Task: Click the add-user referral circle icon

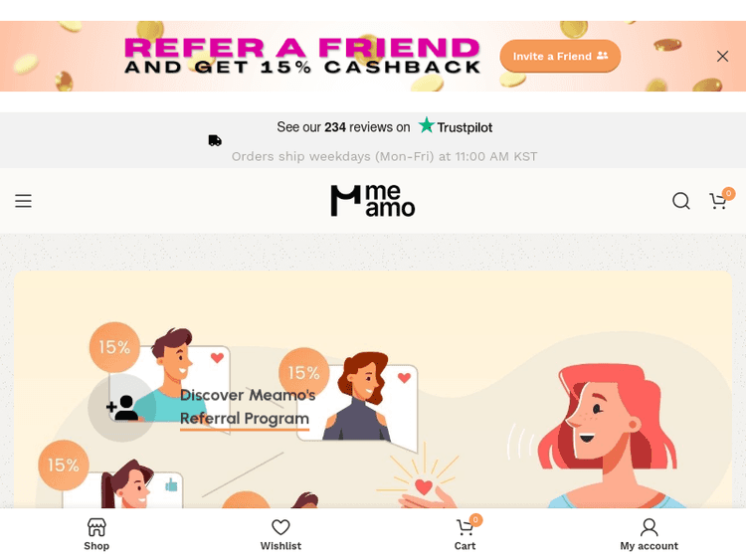Action: (121, 407)
